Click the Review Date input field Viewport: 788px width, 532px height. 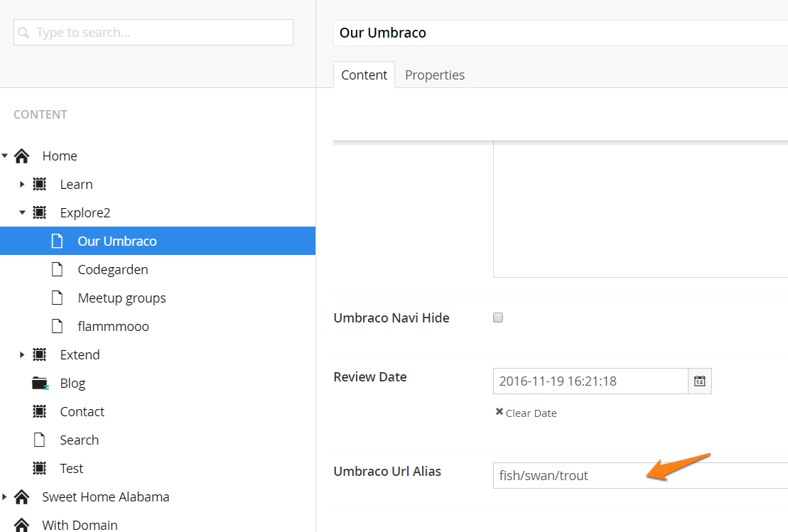[x=590, y=381]
